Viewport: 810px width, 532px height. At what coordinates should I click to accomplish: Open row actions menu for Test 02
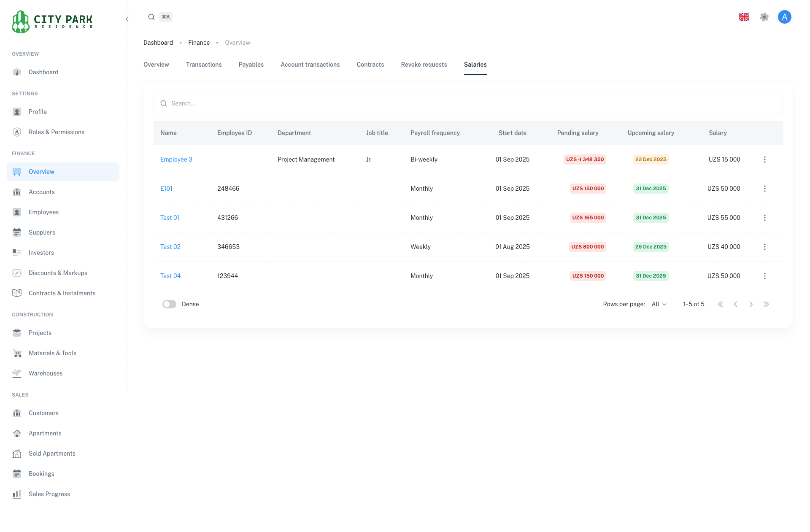click(x=764, y=247)
